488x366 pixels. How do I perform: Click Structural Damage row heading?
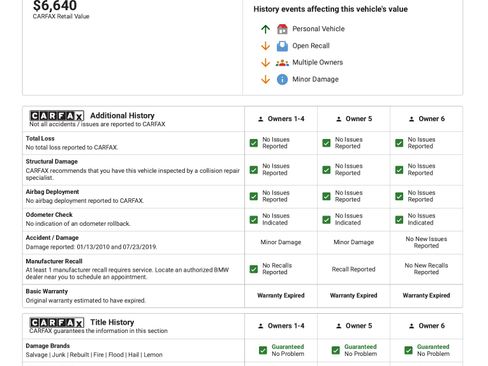tap(52, 161)
